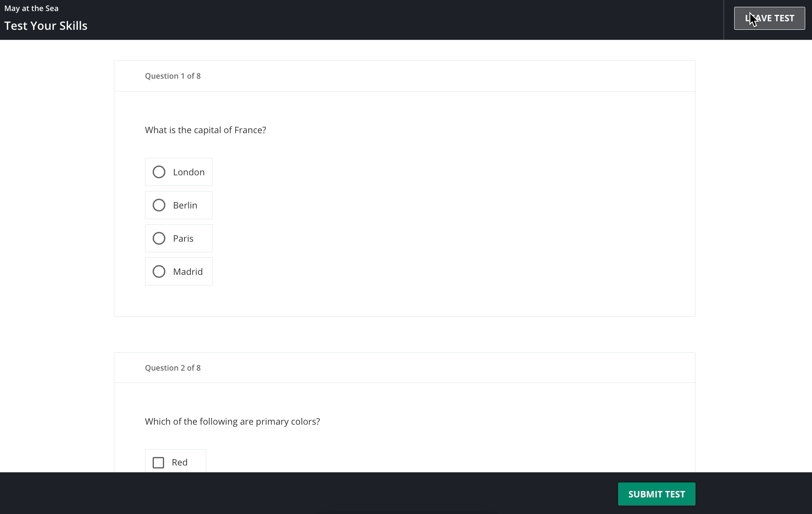Click the Submit Test button
Viewport: 812px width, 514px height.
click(656, 494)
